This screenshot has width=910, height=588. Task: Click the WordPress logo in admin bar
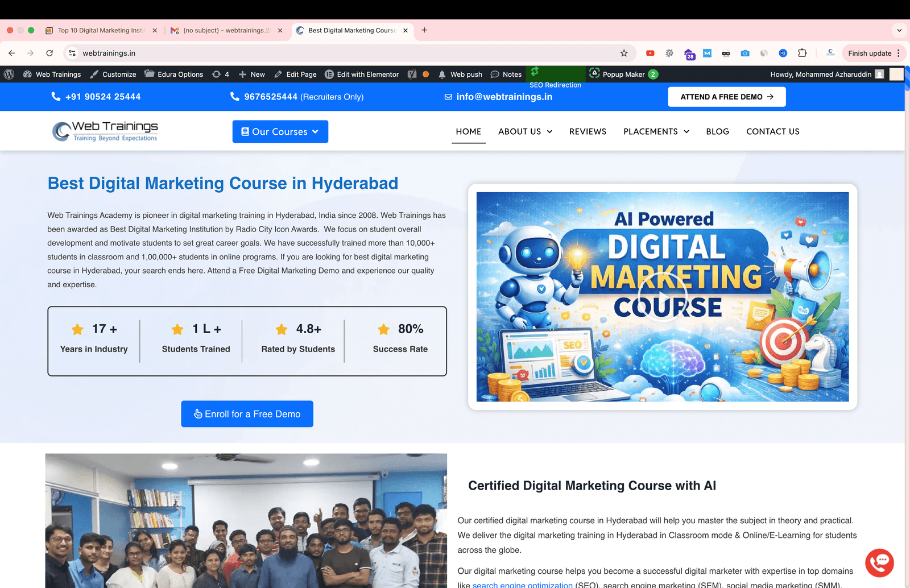point(9,74)
